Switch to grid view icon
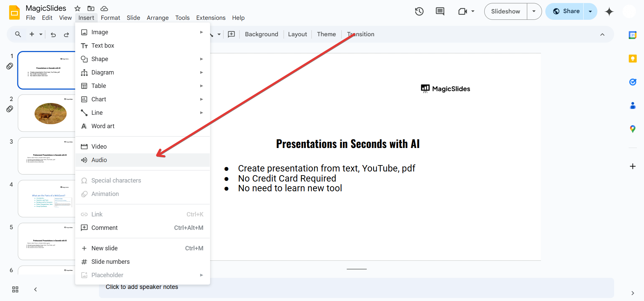Image resolution: width=644 pixels, height=301 pixels. pos(15,289)
